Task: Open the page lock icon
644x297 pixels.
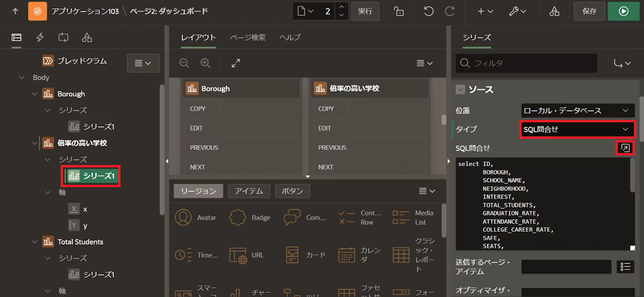Action: click(399, 11)
